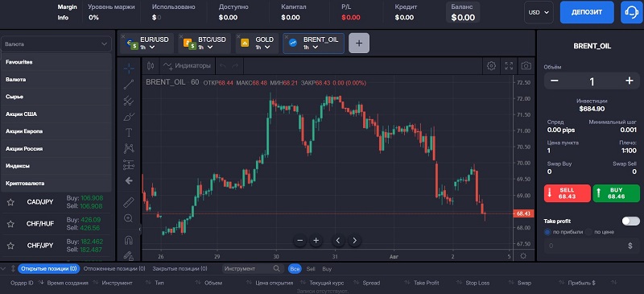Select the pitchfork drawing tool

click(129, 101)
